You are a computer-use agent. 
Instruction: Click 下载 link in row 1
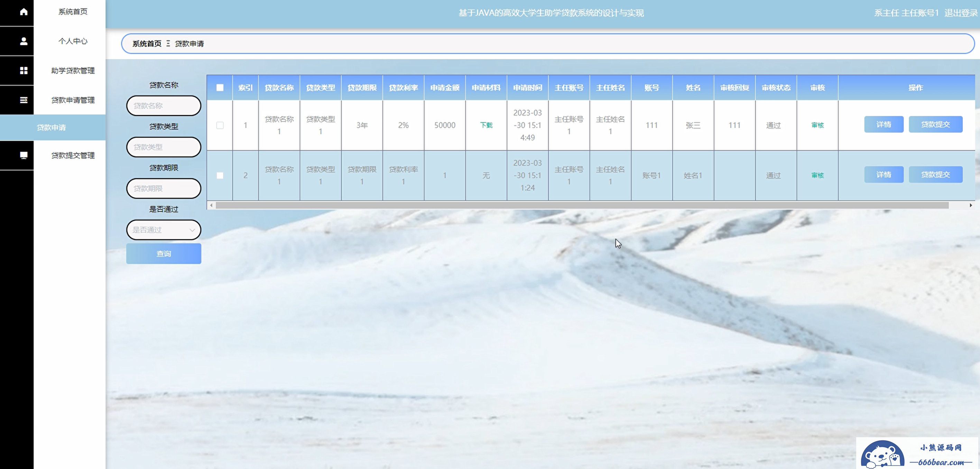pyautogui.click(x=486, y=125)
